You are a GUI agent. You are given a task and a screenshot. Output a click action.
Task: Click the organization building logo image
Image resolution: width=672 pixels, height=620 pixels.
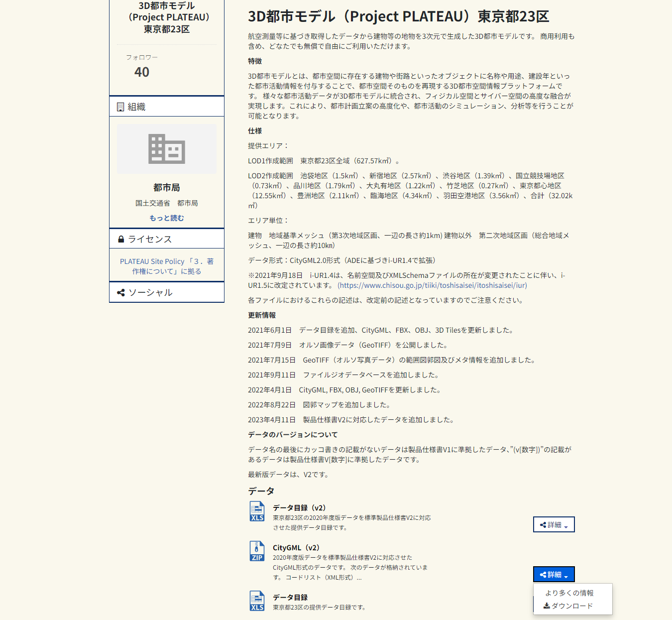click(167, 149)
